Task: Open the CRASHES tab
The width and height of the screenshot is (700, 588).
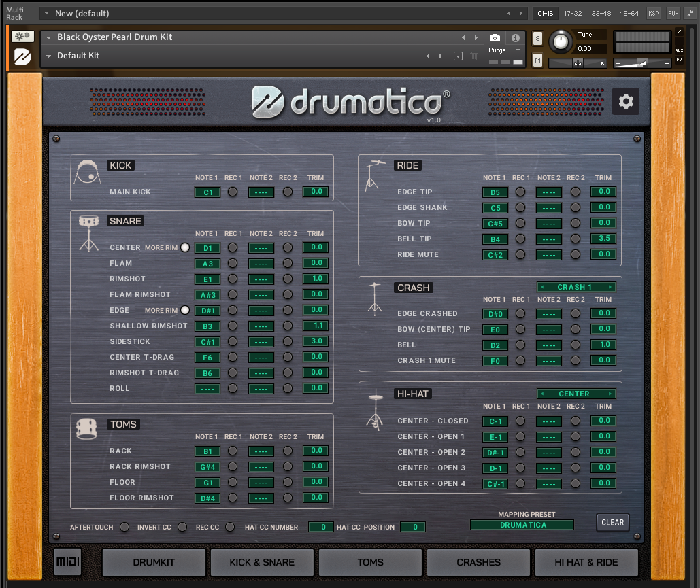Action: [478, 562]
